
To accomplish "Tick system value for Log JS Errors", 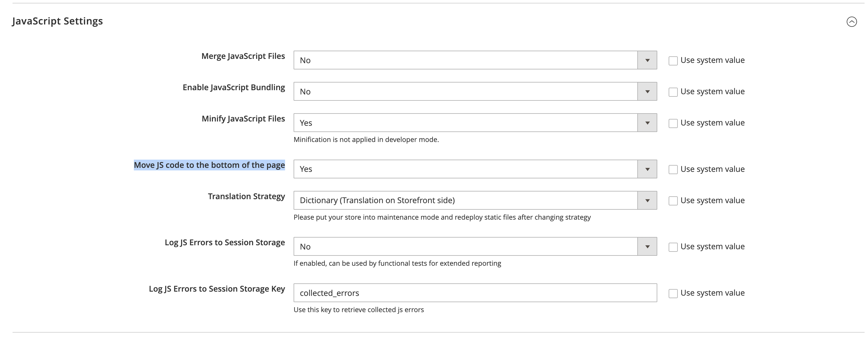I will tap(673, 247).
